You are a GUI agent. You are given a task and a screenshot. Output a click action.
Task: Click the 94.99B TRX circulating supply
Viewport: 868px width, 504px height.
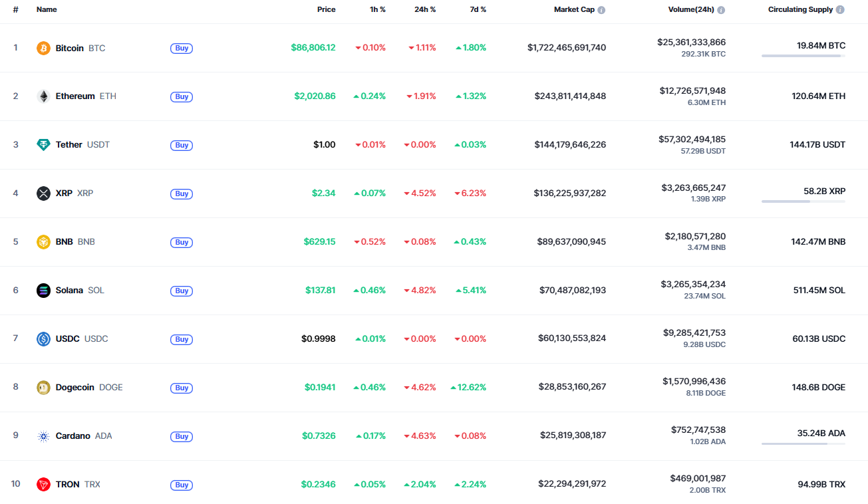point(822,485)
